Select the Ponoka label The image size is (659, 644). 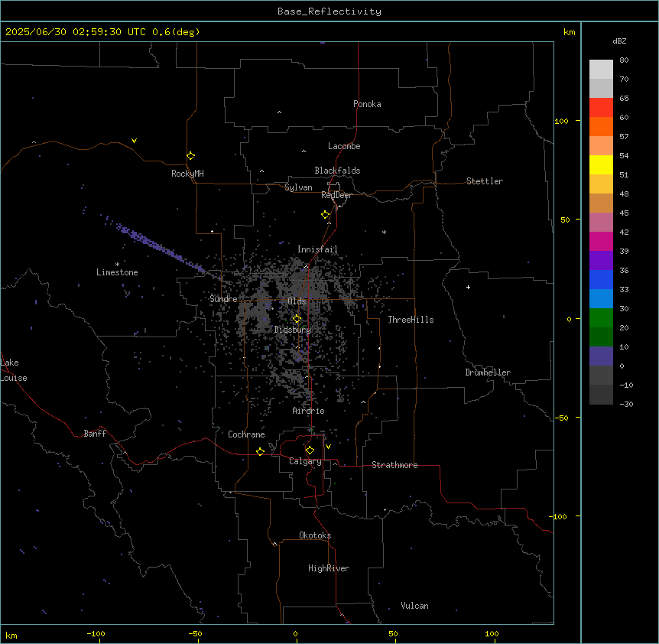point(367,104)
